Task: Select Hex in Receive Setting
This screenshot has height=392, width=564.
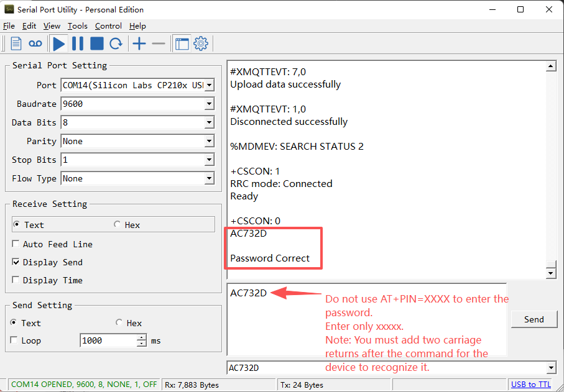Action: 127,225
